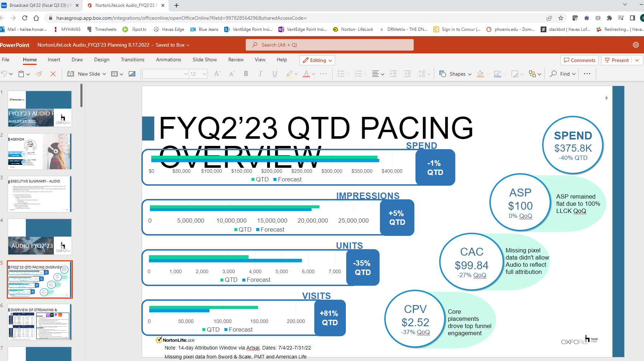The height and width of the screenshot is (361, 644).
Task: Click the bulleted list icon
Action: pyautogui.click(x=341, y=74)
